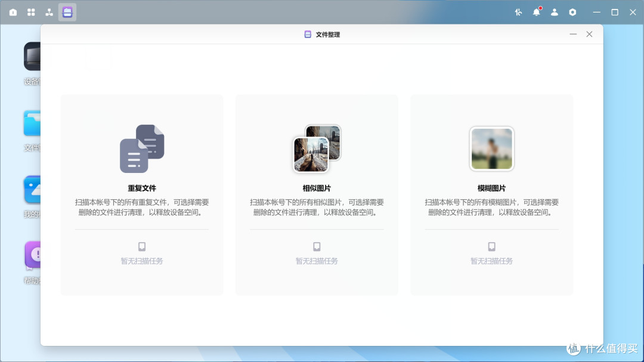
Task: Click the 模糊图片 description text
Action: click(x=491, y=207)
